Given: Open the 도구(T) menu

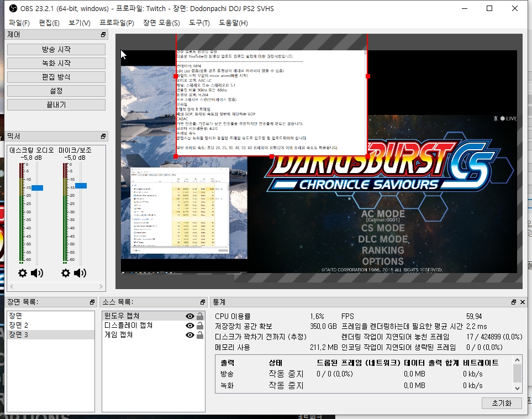Looking at the screenshot, I should pyautogui.click(x=199, y=23).
